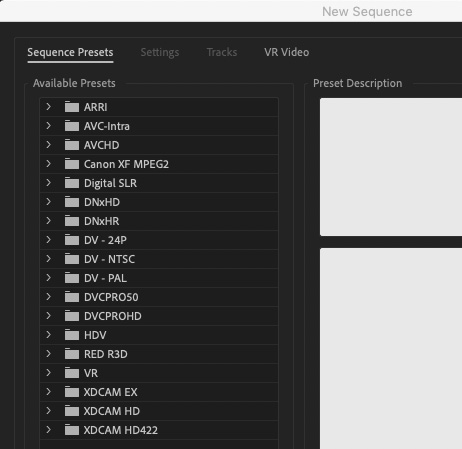The width and height of the screenshot is (462, 449).
Task: Expand the DNxHD preset chevron
Action: 49,202
